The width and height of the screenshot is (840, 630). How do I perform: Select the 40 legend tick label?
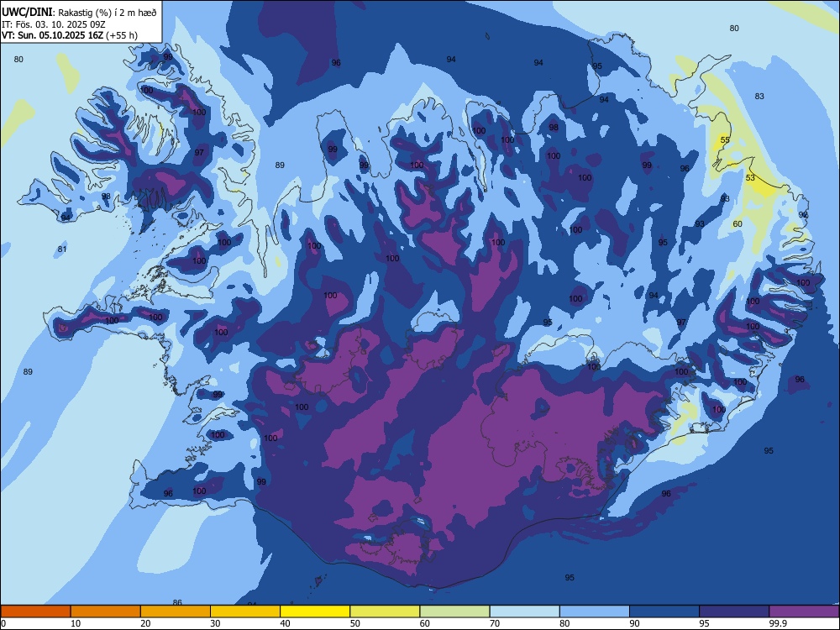click(285, 623)
